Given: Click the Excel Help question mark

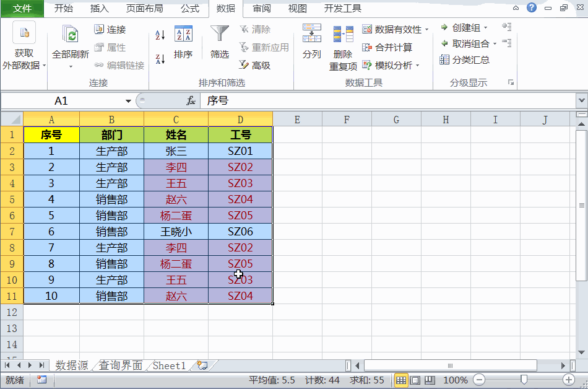Looking at the screenshot, I should (x=532, y=7).
